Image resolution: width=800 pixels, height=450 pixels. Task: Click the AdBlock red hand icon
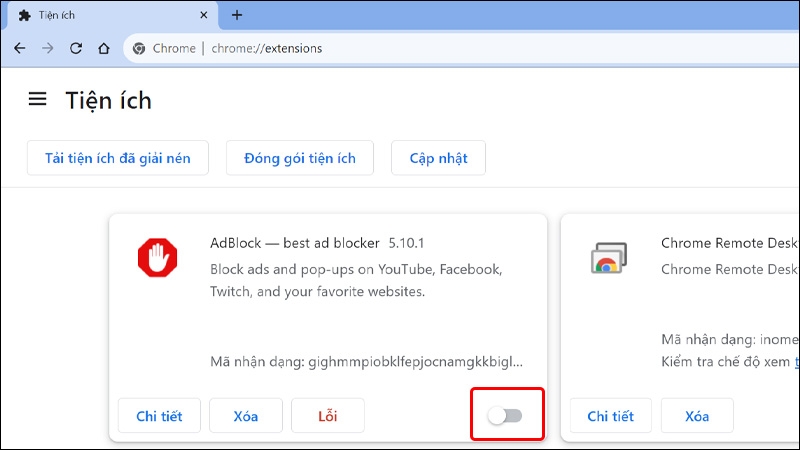click(x=157, y=258)
